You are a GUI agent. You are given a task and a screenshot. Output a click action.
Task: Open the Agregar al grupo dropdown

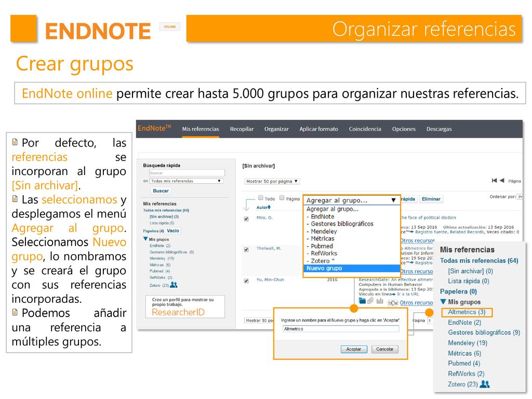point(351,200)
